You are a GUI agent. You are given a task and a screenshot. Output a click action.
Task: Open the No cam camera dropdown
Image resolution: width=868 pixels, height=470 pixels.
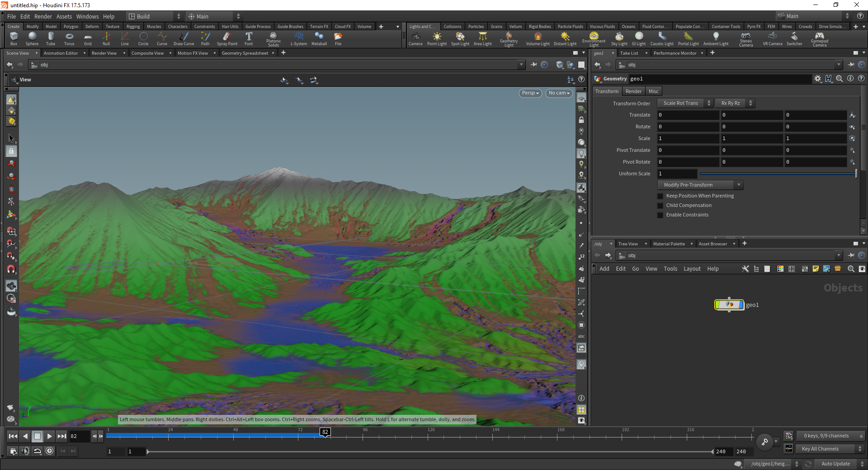[x=559, y=93]
